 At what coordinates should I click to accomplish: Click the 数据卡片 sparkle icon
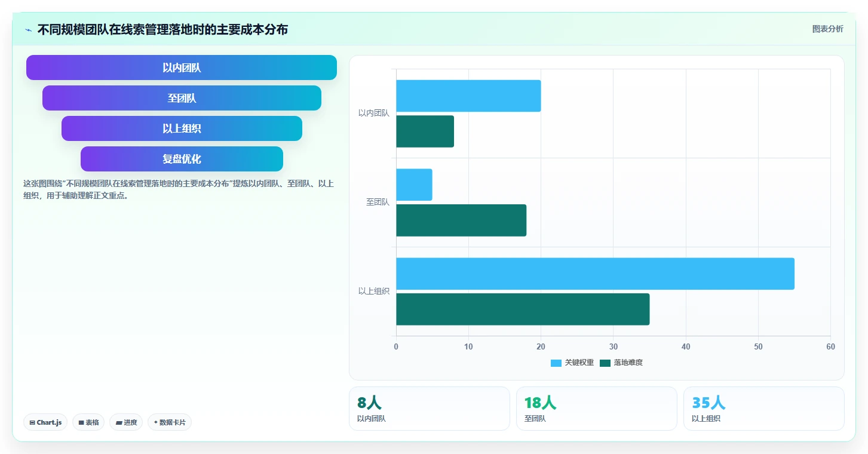pos(155,422)
